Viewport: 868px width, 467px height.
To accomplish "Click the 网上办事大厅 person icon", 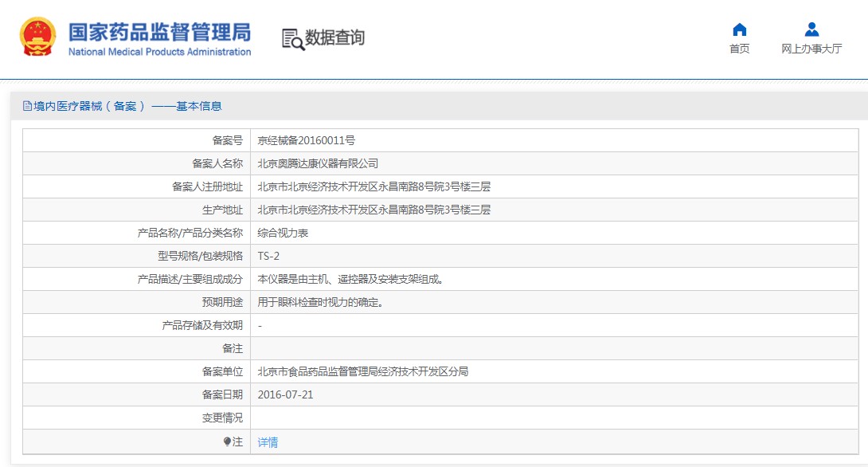I will point(811,29).
